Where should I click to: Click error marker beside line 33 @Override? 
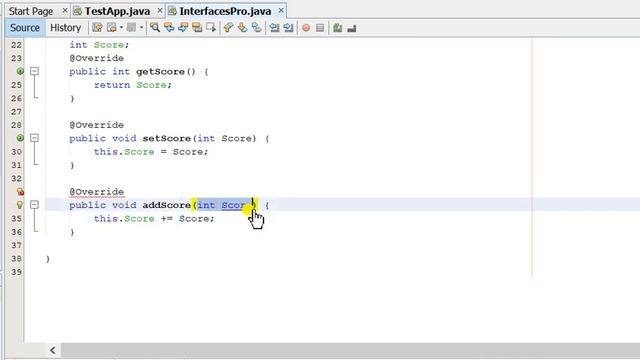[20, 191]
